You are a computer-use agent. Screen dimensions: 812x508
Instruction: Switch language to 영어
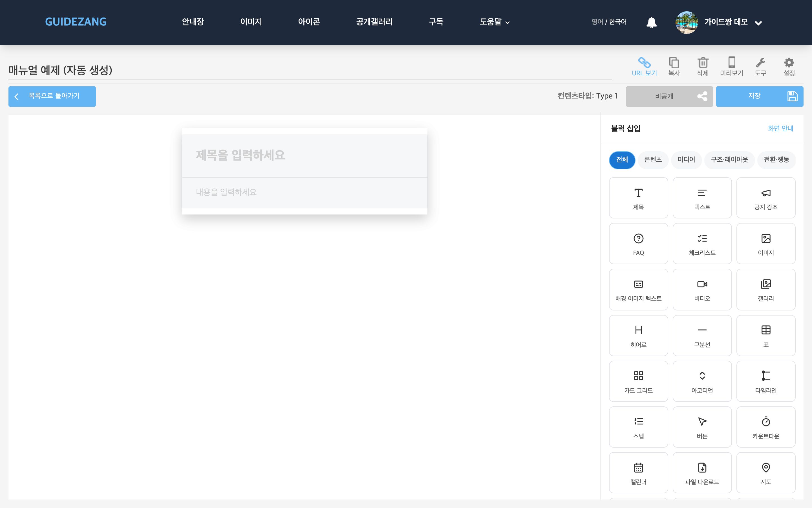[x=597, y=22]
